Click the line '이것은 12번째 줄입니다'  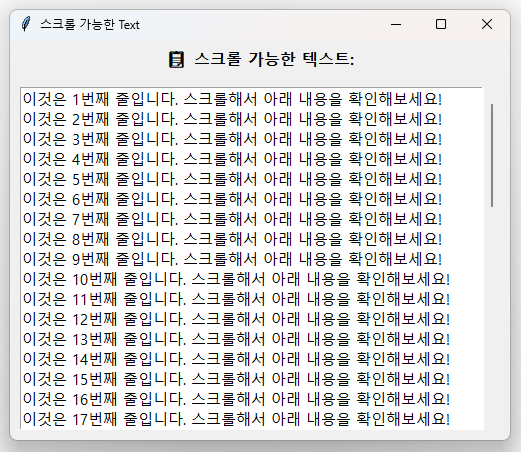(x=236, y=319)
